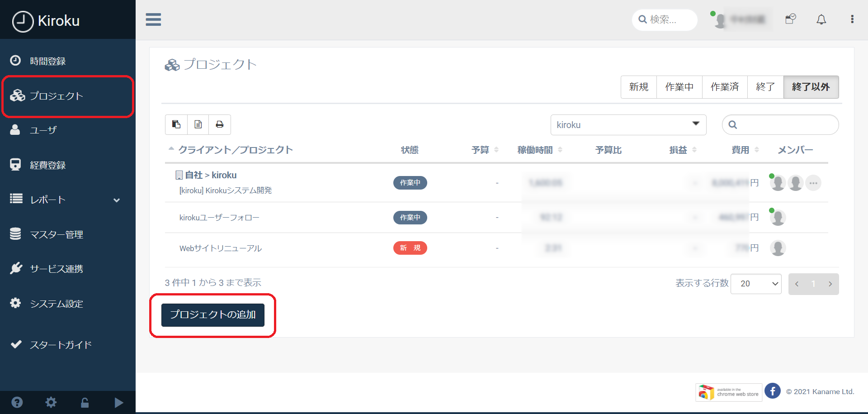Image resolution: width=868 pixels, height=414 pixels.
Task: Expand the レポート submenu chevron
Action: pyautogui.click(x=117, y=200)
